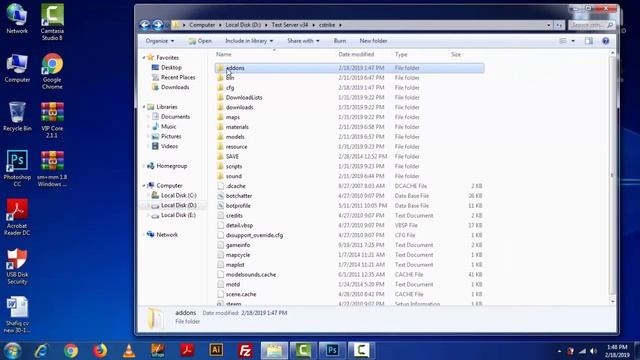640x360 pixels.
Task: Open USB Disk Security desktop shortcut
Action: pyautogui.click(x=17, y=266)
